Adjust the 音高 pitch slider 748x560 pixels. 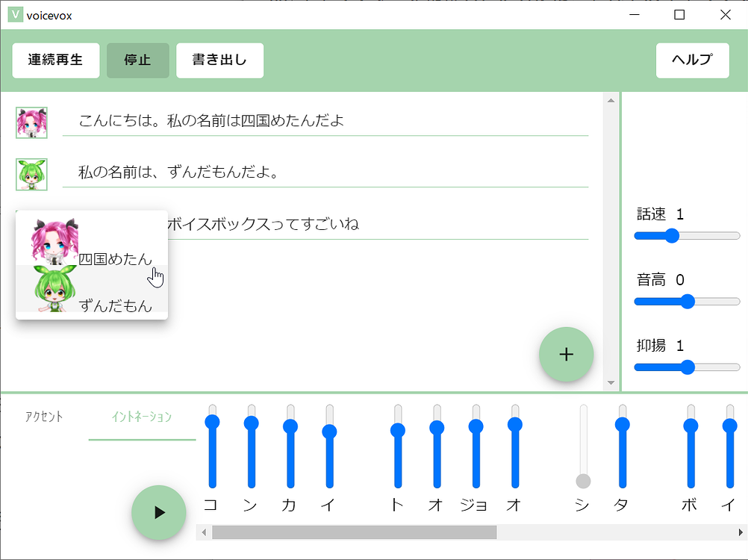click(686, 301)
